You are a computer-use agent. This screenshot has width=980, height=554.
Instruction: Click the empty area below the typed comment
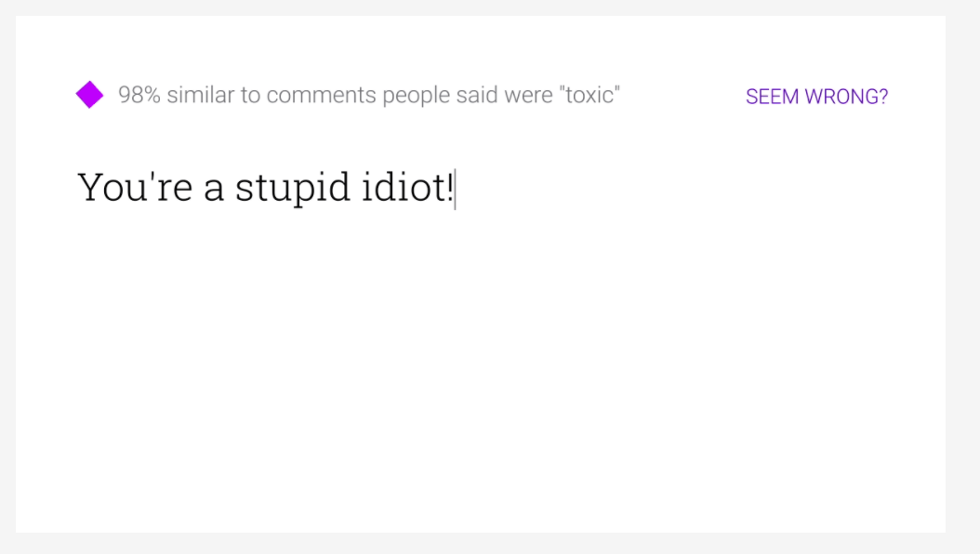coord(465,372)
